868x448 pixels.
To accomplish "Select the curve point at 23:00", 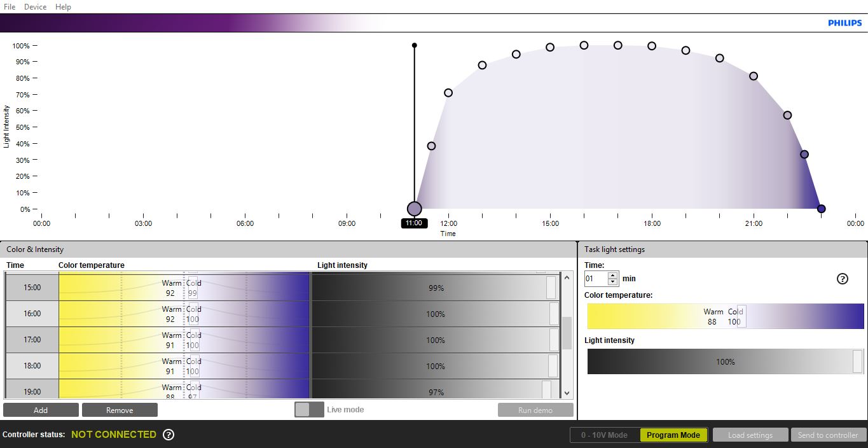I will [821, 209].
